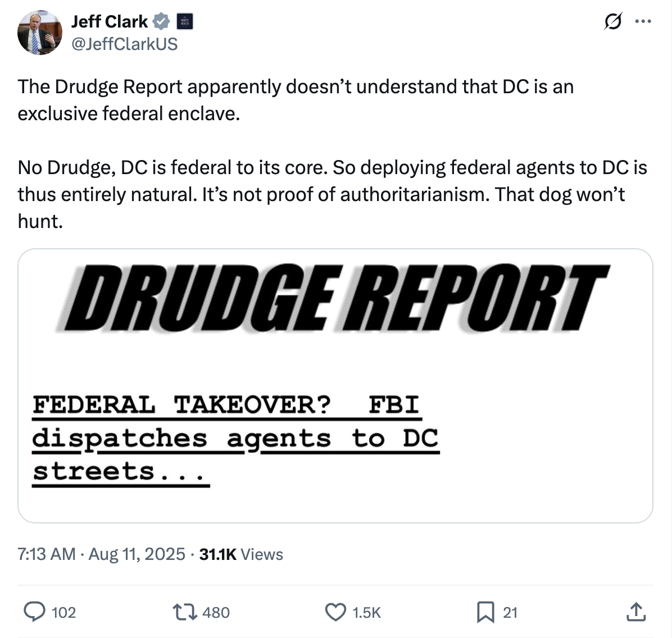Image resolution: width=672 pixels, height=638 pixels.
Task: Click the share upload arrow icon
Action: coord(636,612)
